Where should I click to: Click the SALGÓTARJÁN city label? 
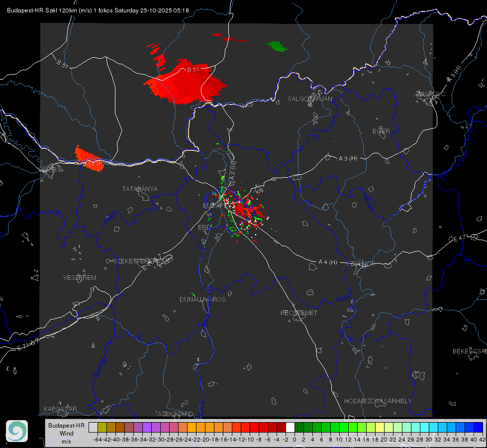(309, 99)
